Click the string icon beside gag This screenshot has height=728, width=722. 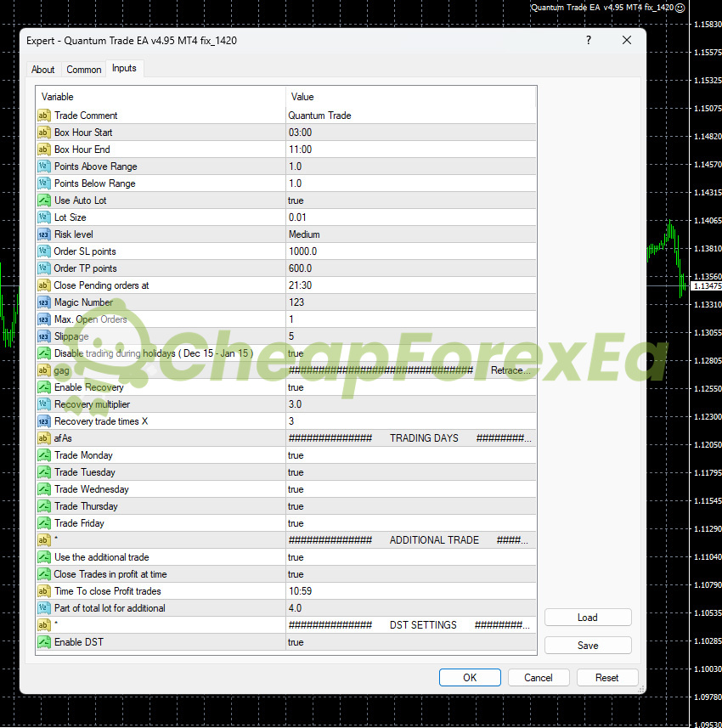pyautogui.click(x=43, y=370)
